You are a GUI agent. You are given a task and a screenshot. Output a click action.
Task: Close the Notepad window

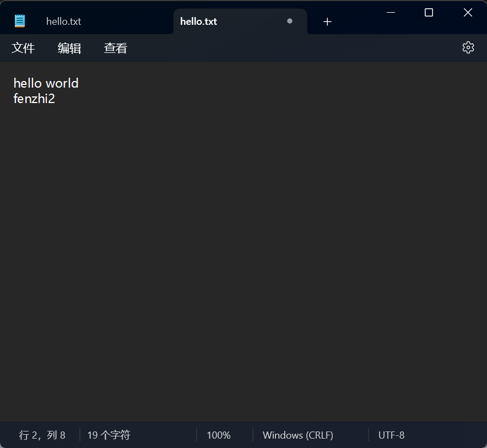click(468, 13)
